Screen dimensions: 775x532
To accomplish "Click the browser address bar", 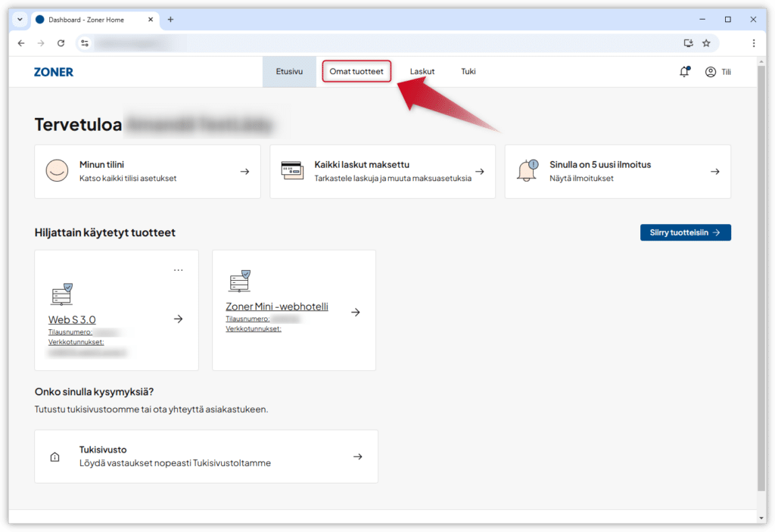I will click(x=378, y=43).
